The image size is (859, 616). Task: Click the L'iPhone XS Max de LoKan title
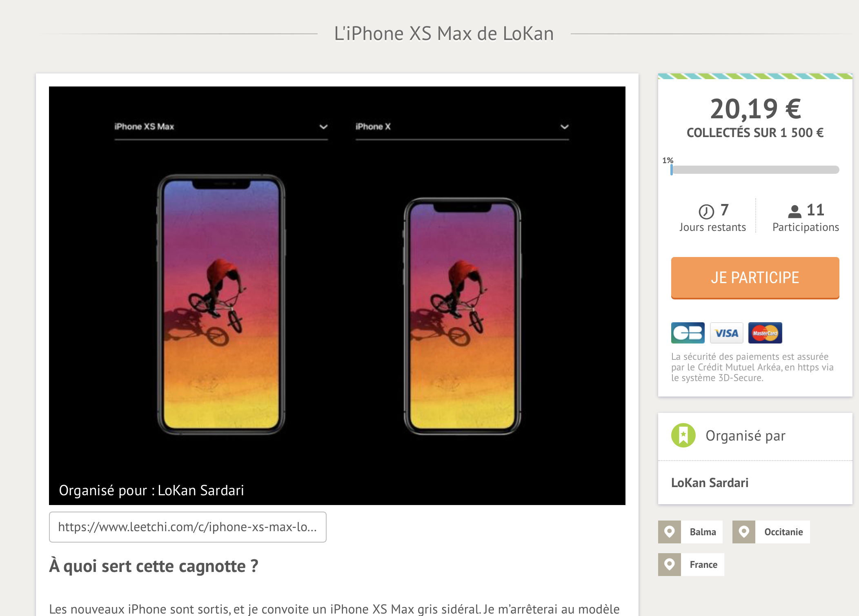[444, 33]
